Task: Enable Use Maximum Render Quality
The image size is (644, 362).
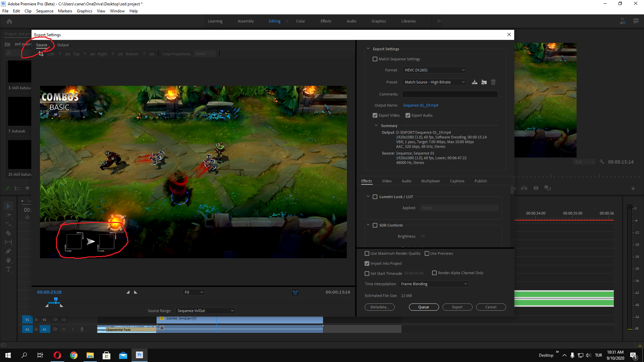Action: pos(367,253)
